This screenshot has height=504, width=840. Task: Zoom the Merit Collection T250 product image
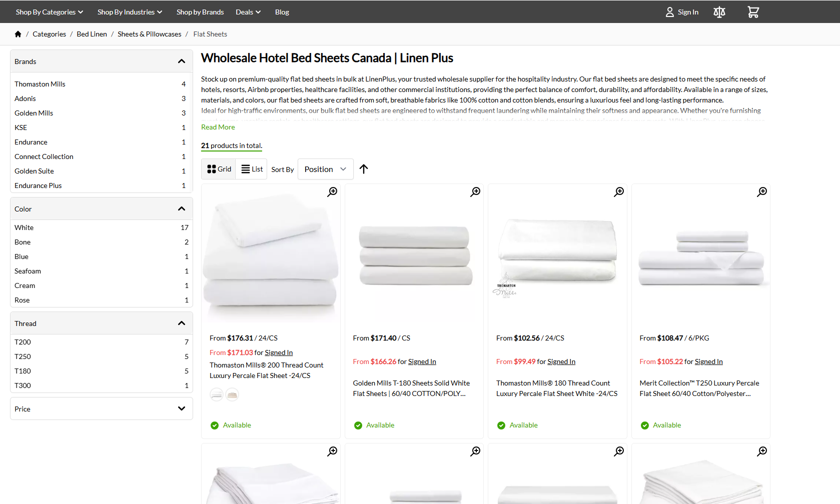tap(762, 192)
